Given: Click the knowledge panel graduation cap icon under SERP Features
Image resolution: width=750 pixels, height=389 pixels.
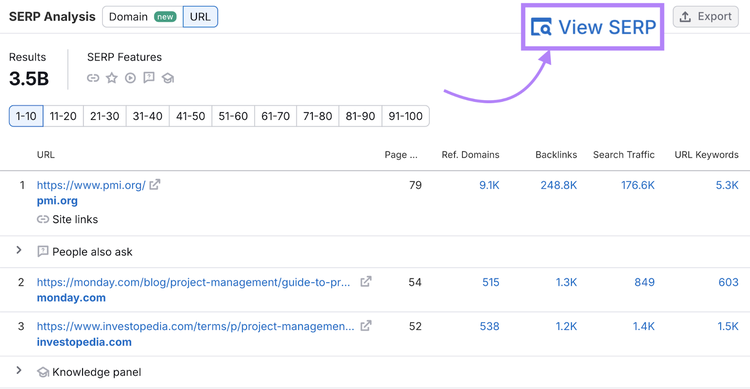Looking at the screenshot, I should [x=167, y=78].
